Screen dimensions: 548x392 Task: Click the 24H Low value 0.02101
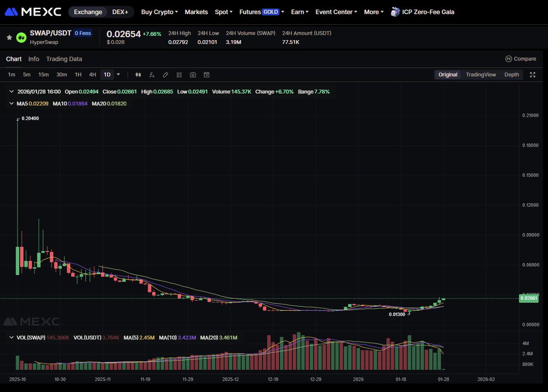[208, 42]
